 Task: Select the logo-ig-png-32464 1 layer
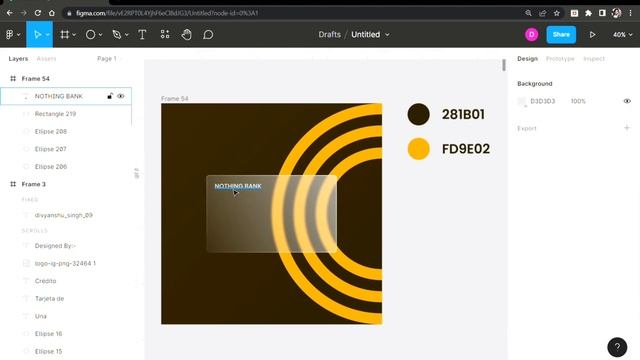[66, 264]
